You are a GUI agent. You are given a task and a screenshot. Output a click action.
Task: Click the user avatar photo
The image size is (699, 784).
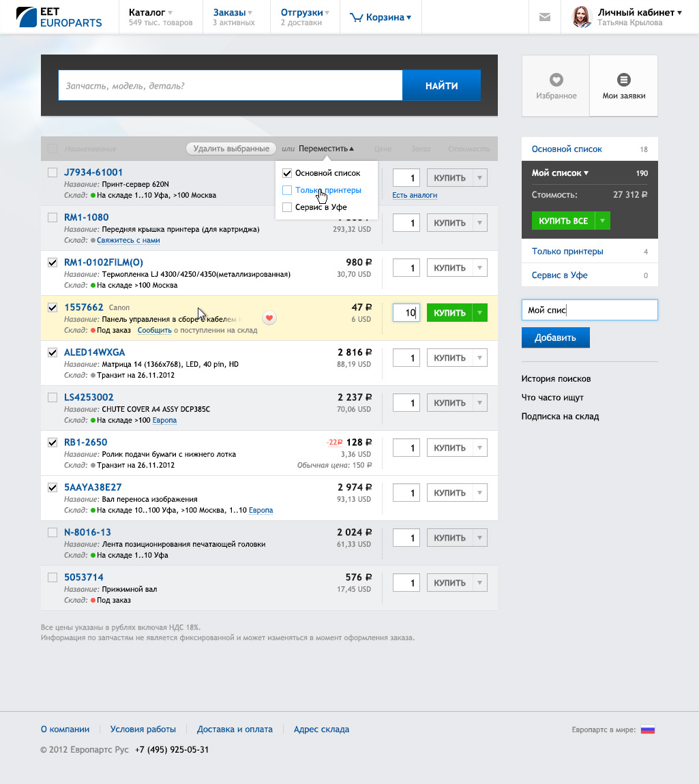tap(581, 17)
